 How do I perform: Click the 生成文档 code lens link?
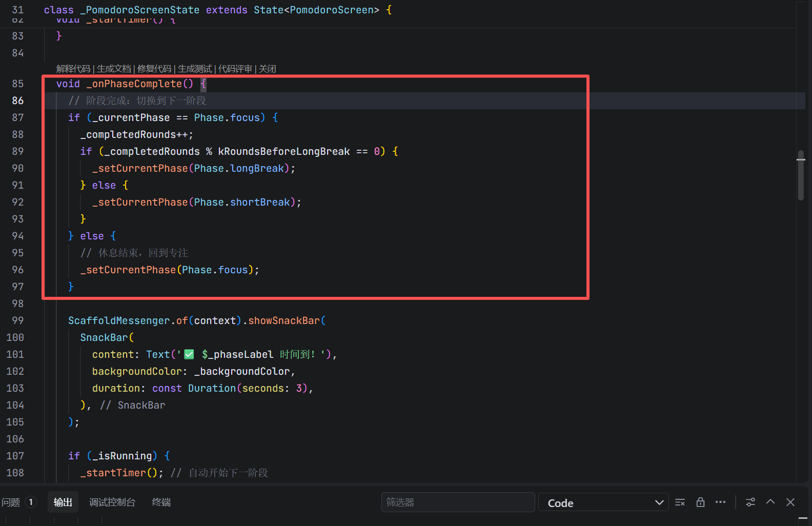tap(114, 69)
